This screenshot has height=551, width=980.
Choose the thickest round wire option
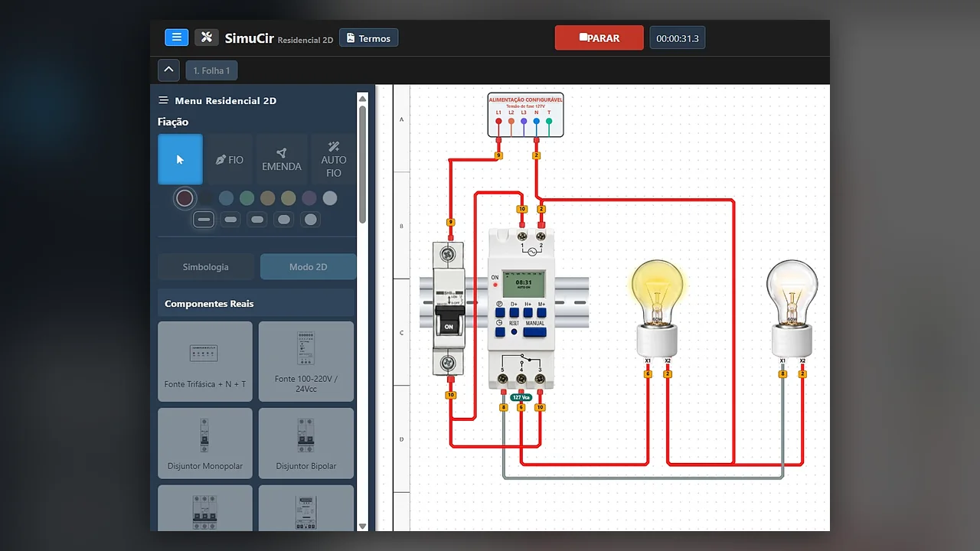pos(310,220)
